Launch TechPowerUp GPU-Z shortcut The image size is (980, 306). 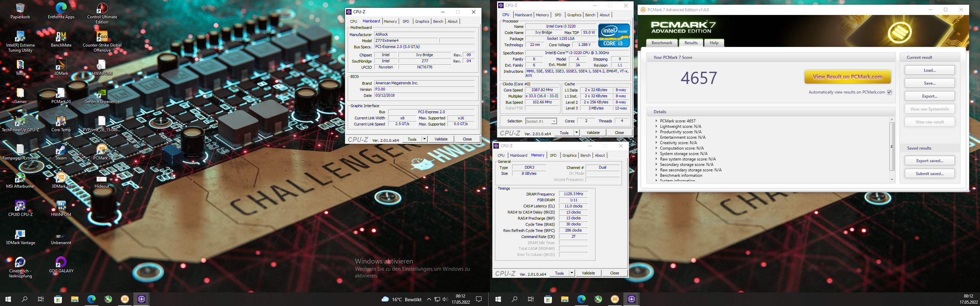[x=20, y=124]
